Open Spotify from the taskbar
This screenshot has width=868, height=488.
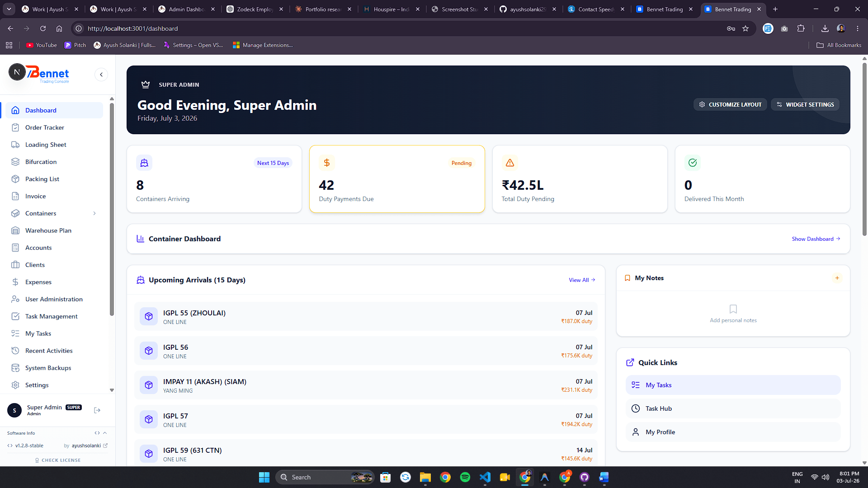click(465, 477)
